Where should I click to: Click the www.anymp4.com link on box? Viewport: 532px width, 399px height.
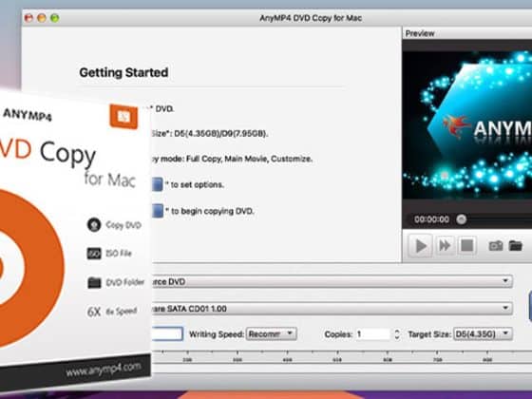pyautogui.click(x=104, y=370)
